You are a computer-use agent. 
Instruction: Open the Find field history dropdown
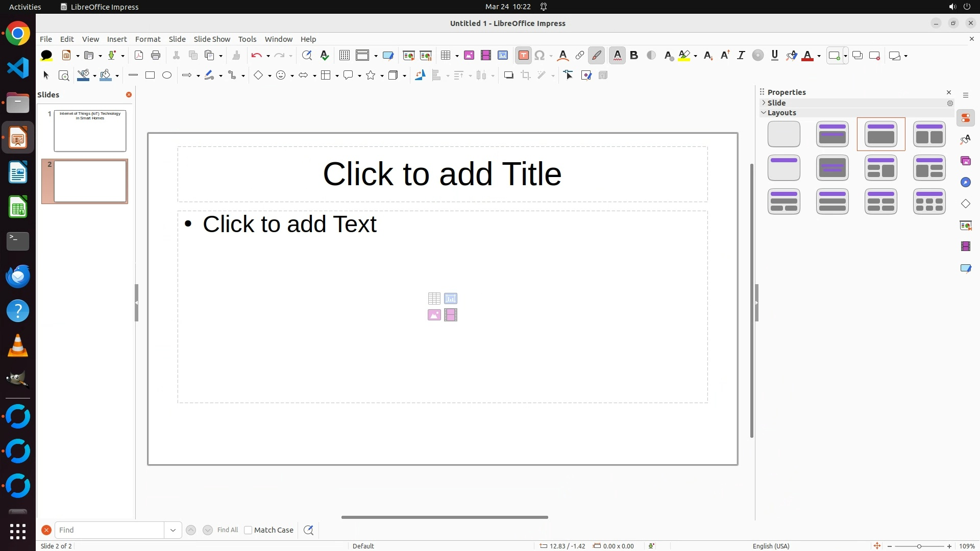(173, 530)
